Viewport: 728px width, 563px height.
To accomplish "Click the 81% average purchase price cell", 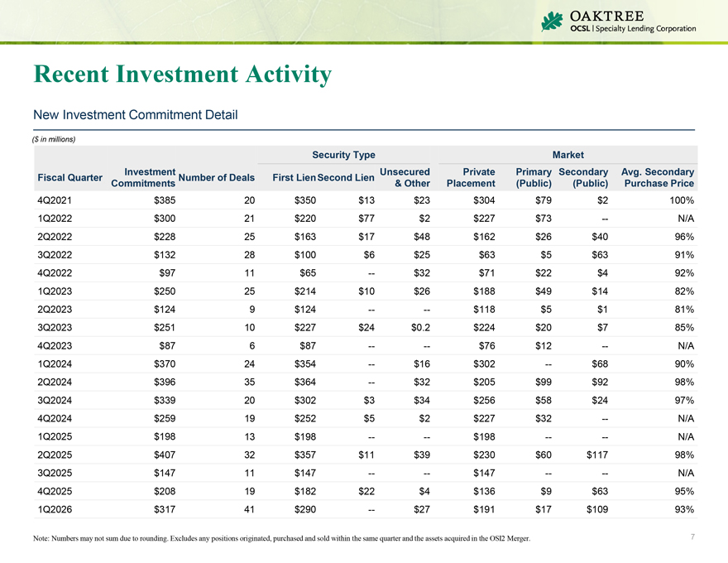I will 682,310.
